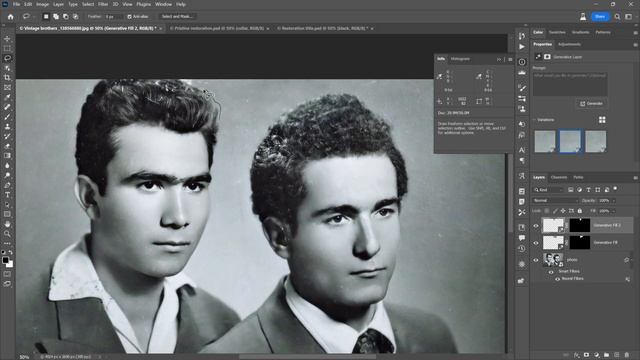
Task: Delete layer with trash icon
Action: (x=627, y=355)
